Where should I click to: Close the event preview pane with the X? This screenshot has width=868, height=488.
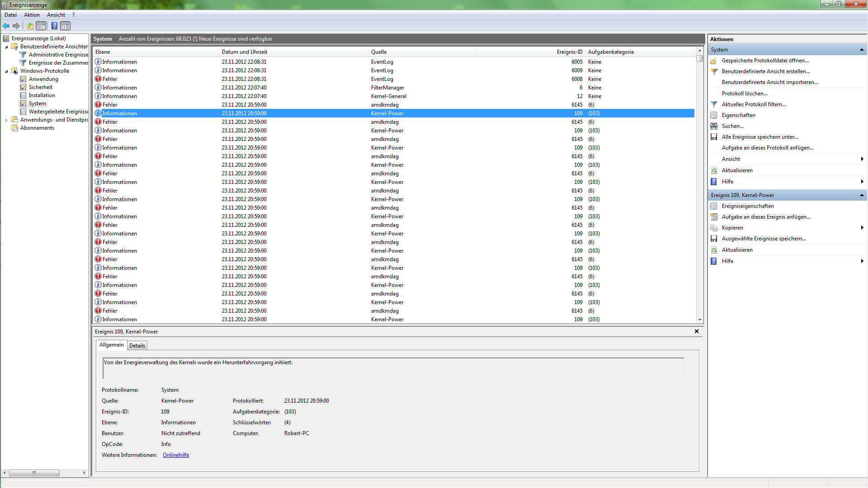coord(697,331)
